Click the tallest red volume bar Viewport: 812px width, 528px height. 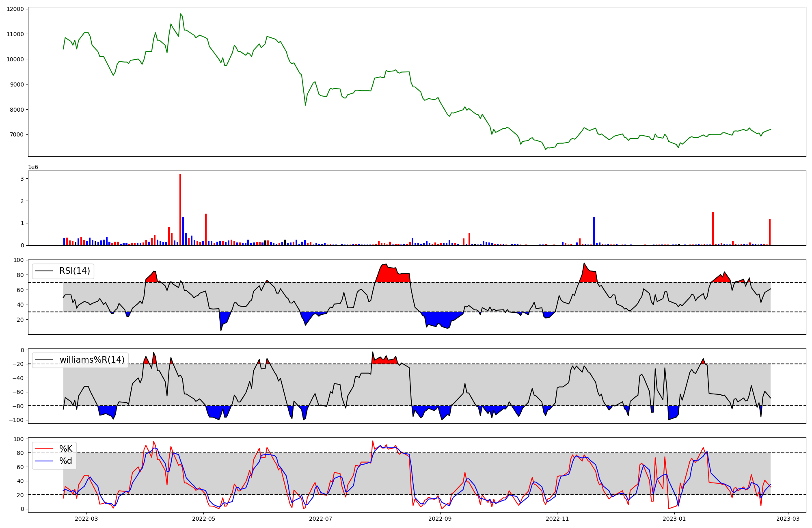pos(180,209)
